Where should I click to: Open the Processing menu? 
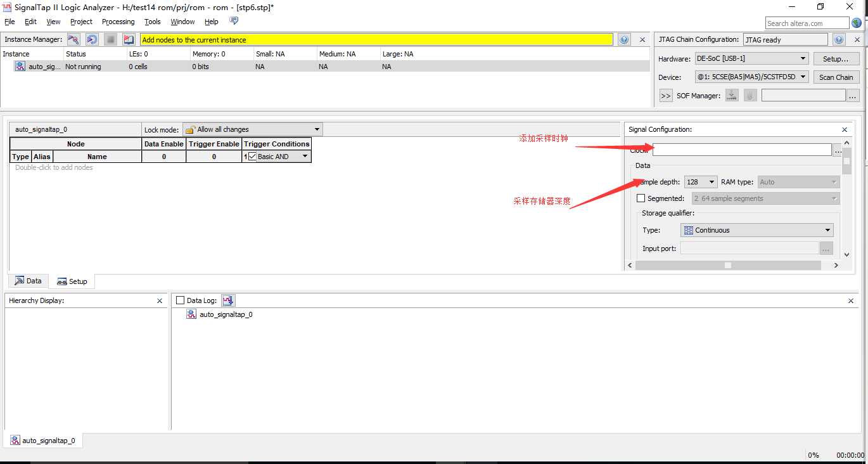118,22
